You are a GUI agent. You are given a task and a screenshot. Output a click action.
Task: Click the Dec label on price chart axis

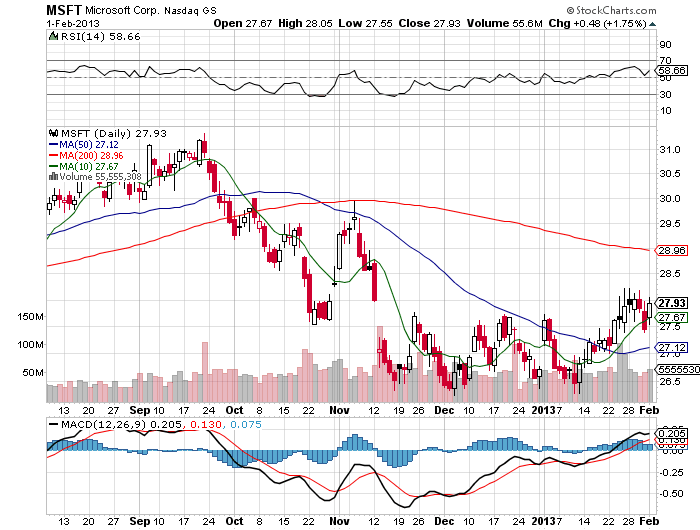(444, 410)
